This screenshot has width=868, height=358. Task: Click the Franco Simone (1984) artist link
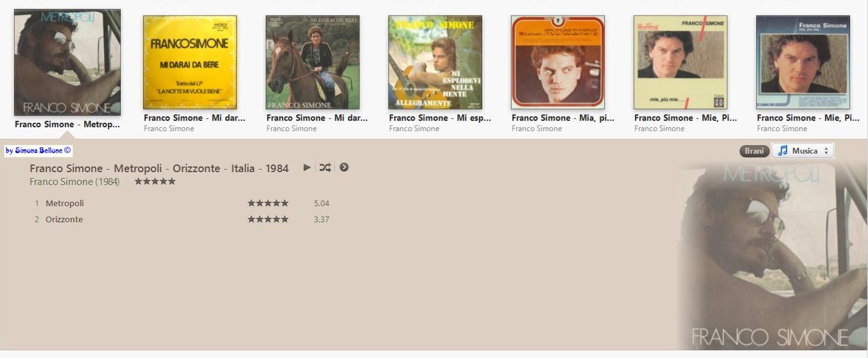(74, 182)
